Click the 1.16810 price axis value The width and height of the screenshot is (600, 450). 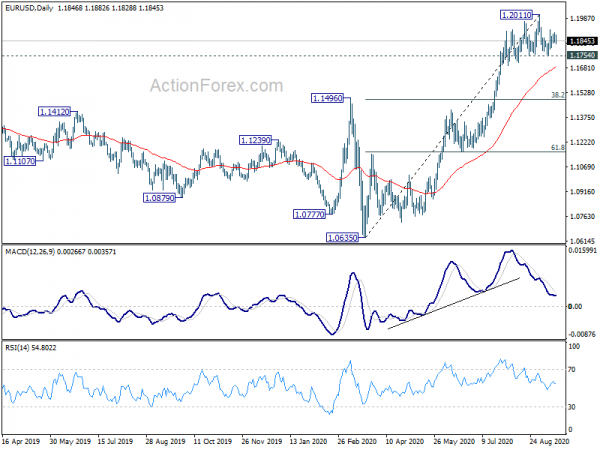582,68
